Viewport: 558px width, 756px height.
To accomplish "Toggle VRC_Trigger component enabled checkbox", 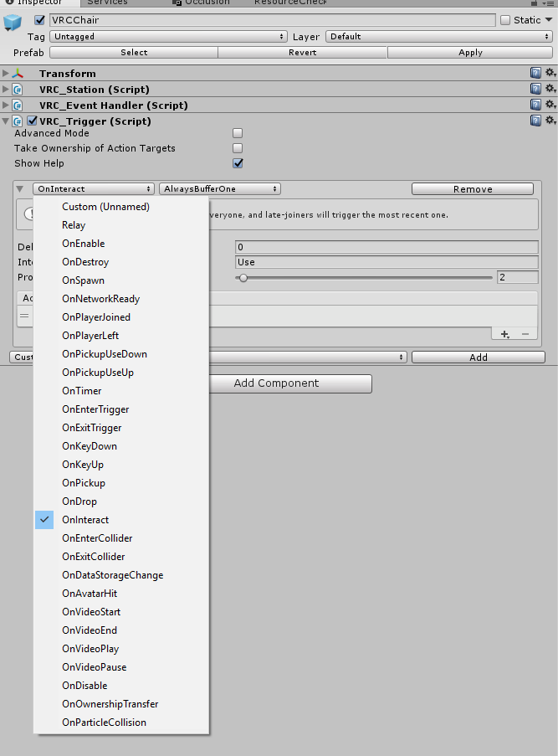I will pos(33,121).
